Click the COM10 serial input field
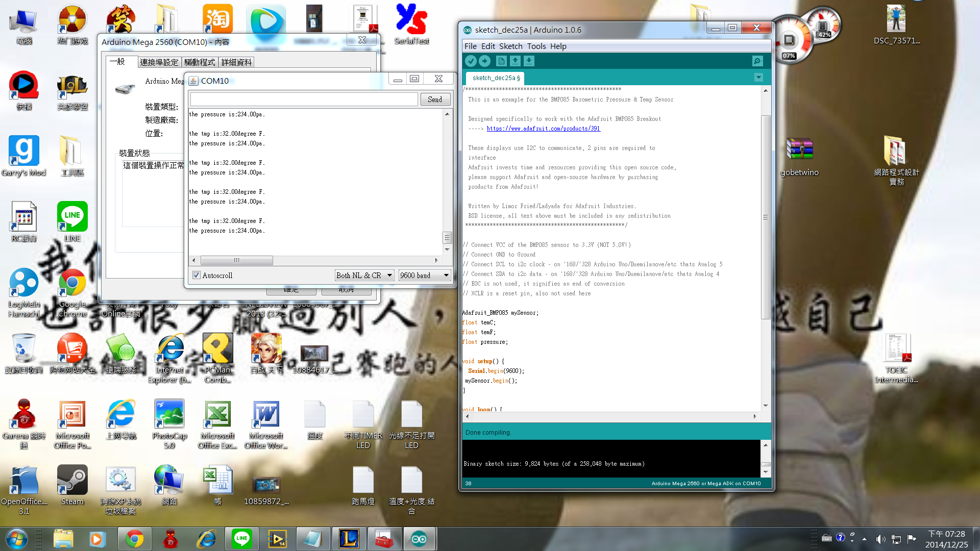Screen dimensions: 980x551 pos(304,99)
